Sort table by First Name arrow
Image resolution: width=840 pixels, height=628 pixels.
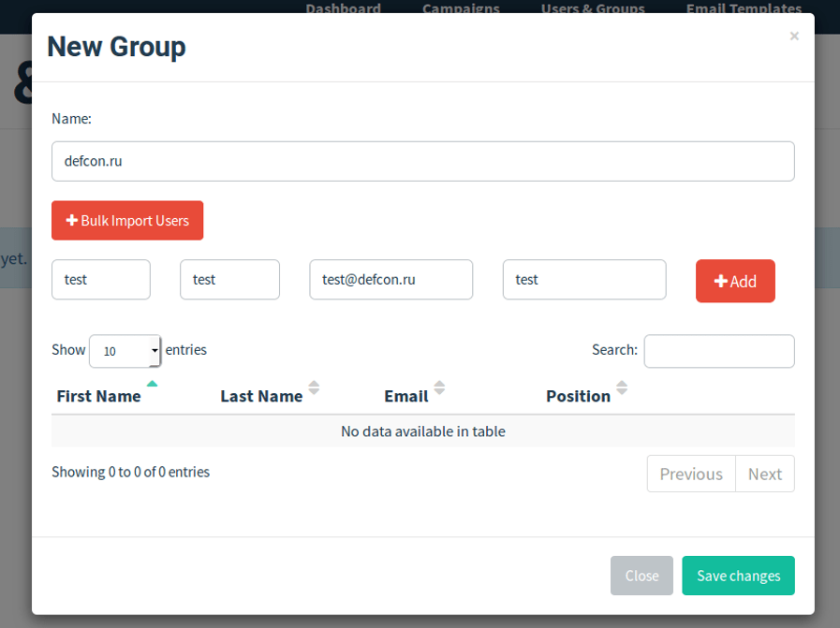tap(152, 384)
